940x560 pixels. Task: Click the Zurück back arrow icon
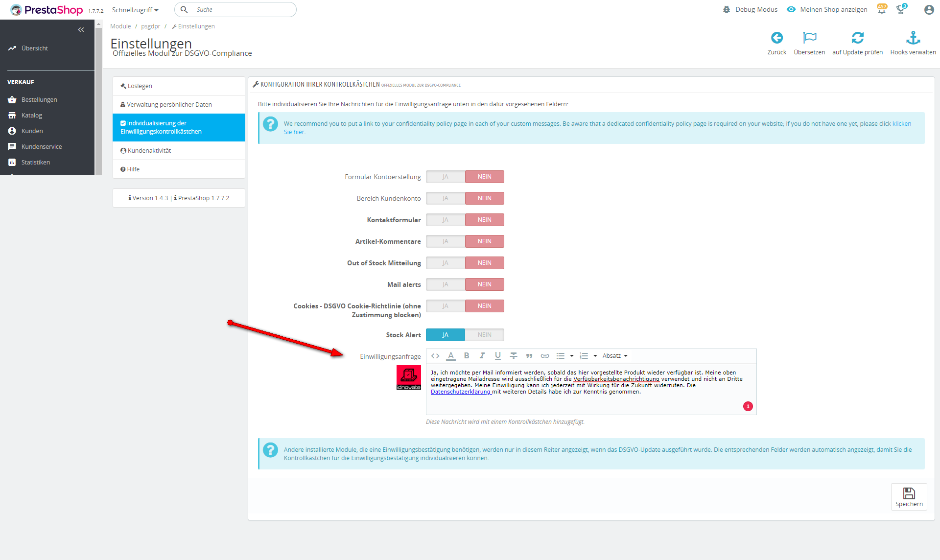point(776,38)
